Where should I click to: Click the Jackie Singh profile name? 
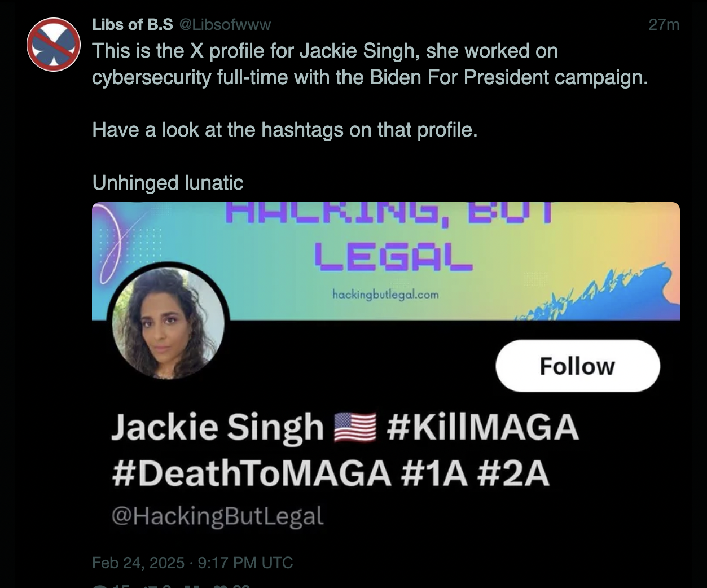point(217,427)
